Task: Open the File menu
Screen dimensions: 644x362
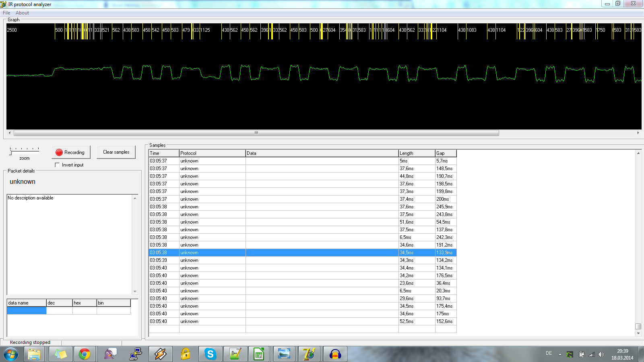Action: [6, 13]
